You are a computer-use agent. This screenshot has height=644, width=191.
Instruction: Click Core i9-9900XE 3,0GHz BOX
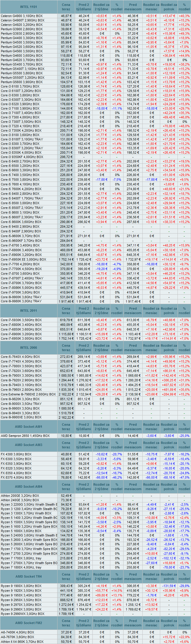point(21,417)
